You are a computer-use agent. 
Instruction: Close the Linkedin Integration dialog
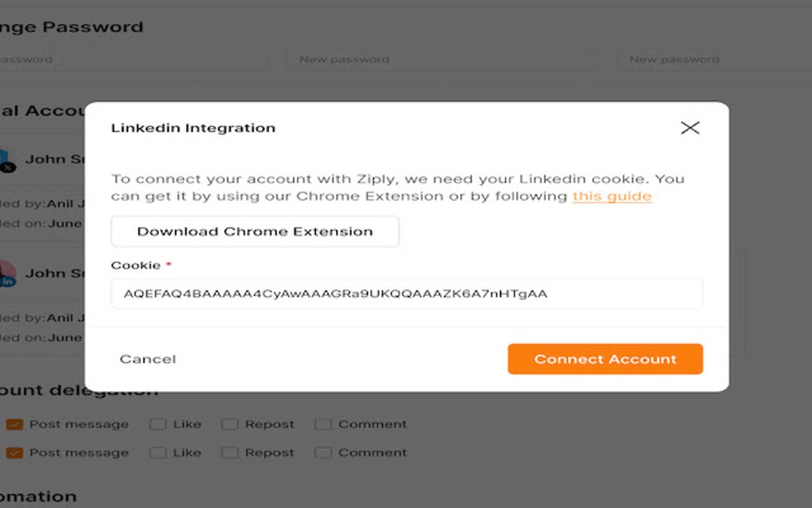pos(689,127)
